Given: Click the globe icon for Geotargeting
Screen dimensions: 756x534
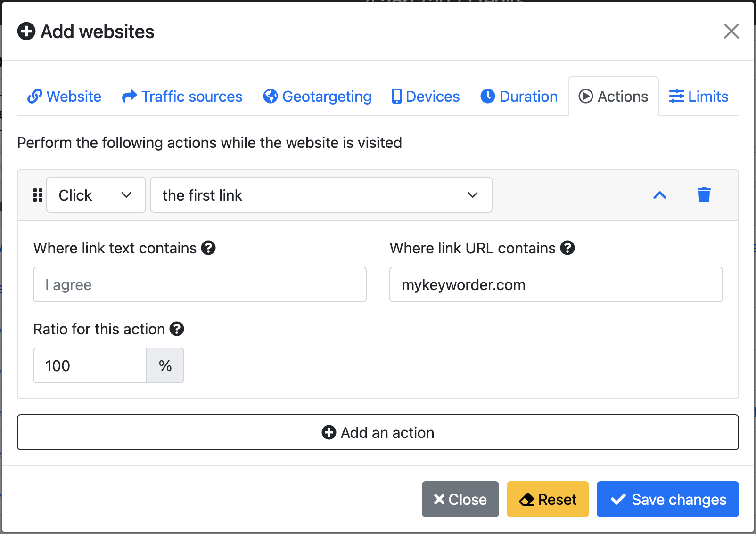Looking at the screenshot, I should (270, 96).
